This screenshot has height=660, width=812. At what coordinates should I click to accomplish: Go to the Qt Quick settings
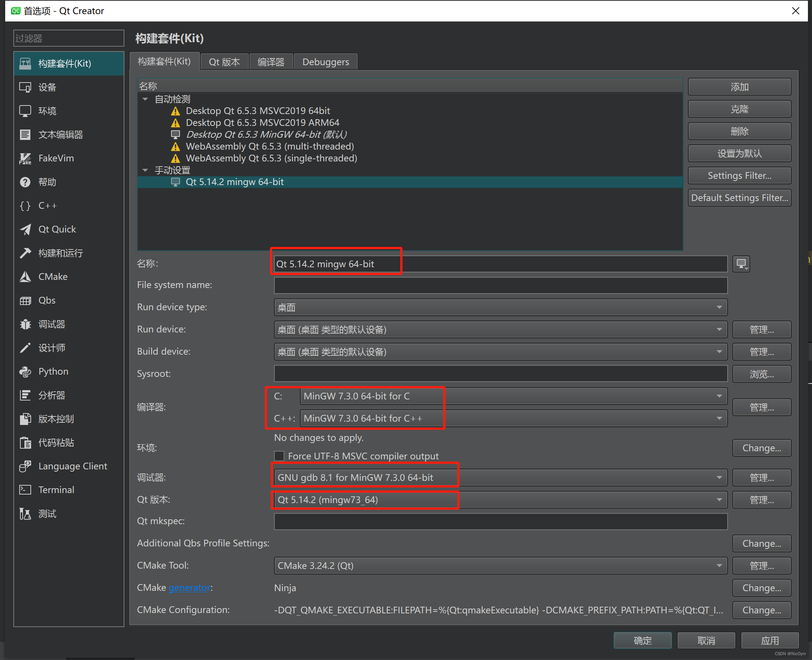click(x=57, y=229)
